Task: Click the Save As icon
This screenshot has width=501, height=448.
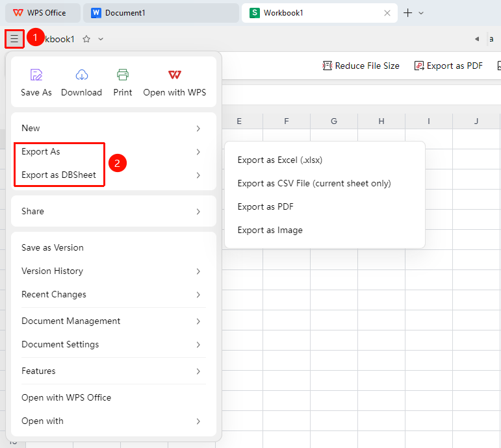Action: pos(36,75)
